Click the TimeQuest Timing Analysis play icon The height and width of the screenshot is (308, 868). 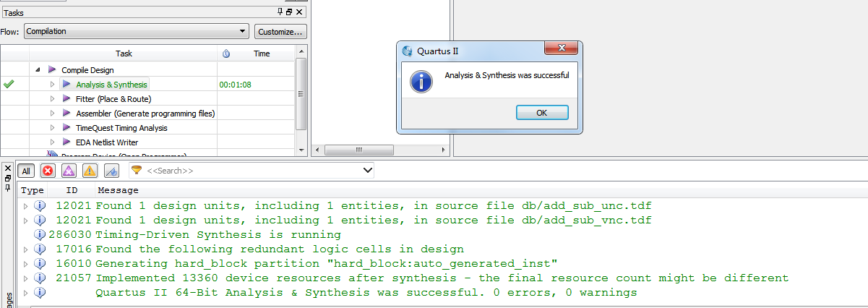(x=66, y=128)
